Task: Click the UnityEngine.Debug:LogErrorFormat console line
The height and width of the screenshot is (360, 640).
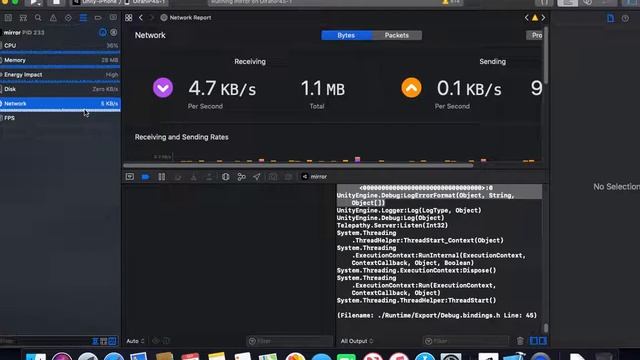Action: tap(426, 199)
